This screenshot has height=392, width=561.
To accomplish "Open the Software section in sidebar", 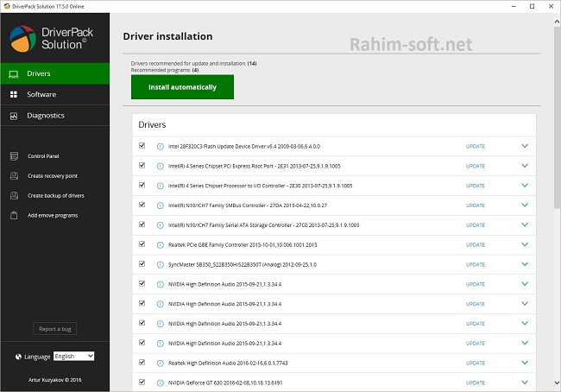I will pyautogui.click(x=55, y=94).
